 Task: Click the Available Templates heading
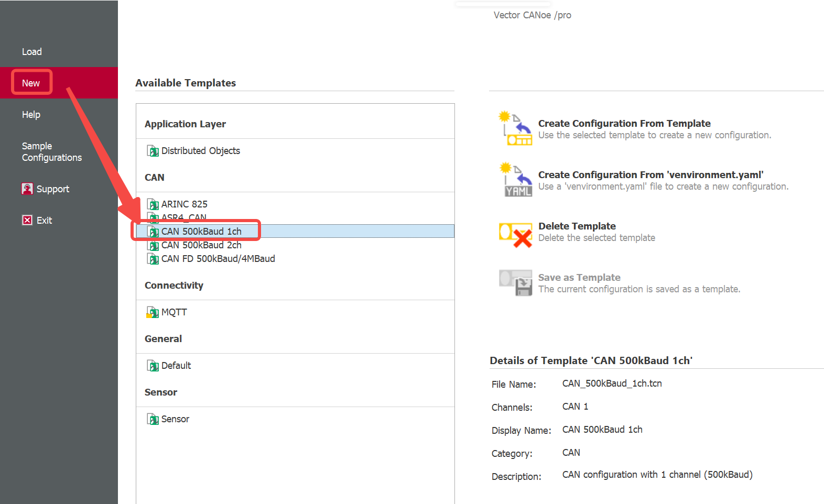pos(186,83)
